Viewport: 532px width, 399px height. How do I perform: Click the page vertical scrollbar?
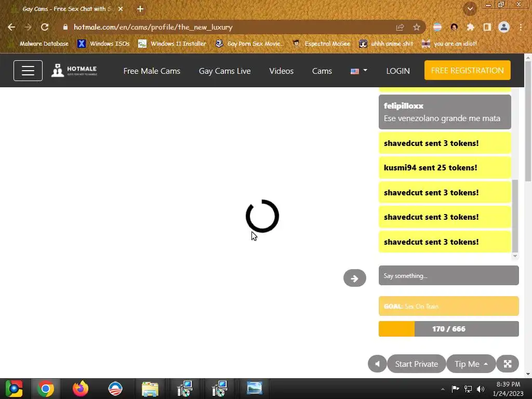pyautogui.click(x=528, y=121)
